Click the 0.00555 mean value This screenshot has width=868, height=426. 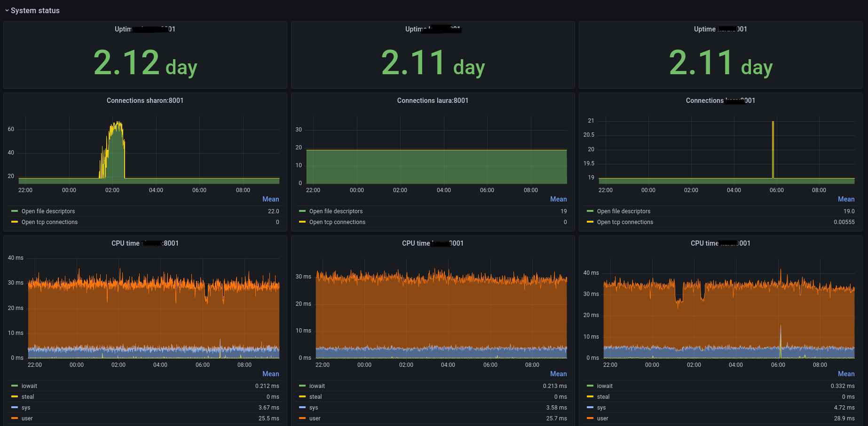(x=844, y=222)
